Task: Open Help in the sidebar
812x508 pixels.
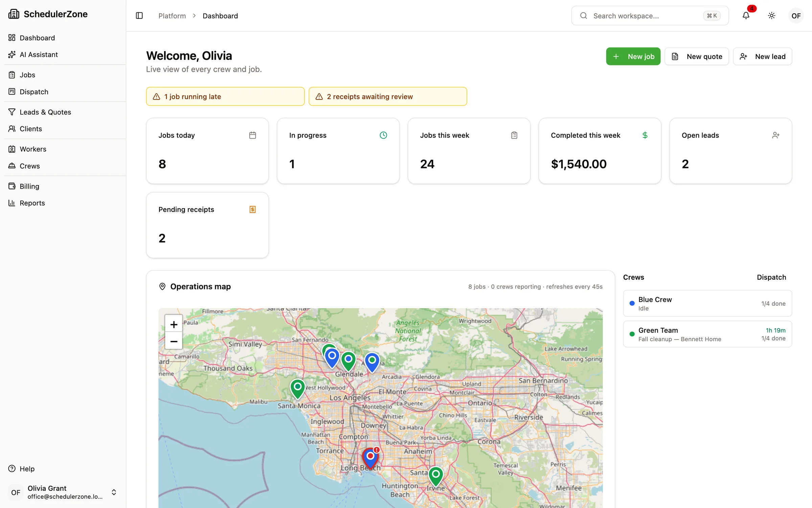Action: coord(63,469)
